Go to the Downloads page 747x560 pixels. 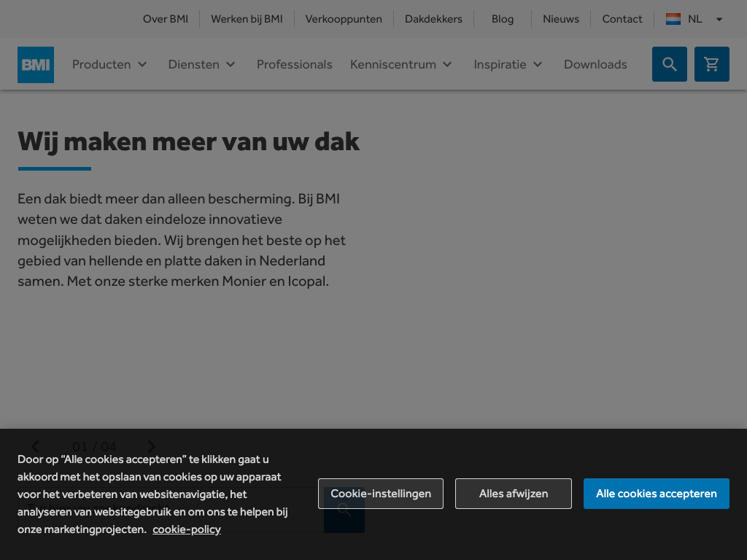point(595,64)
